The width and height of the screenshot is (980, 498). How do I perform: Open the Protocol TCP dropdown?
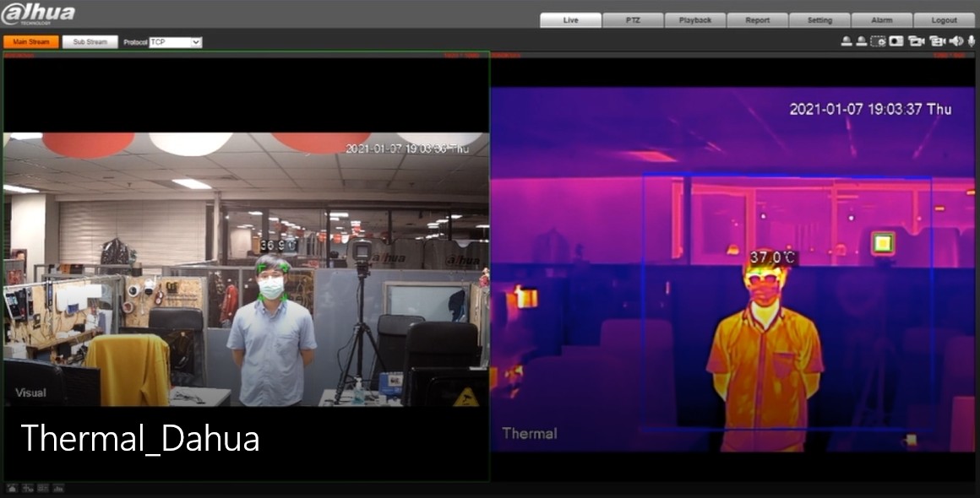tap(176, 42)
